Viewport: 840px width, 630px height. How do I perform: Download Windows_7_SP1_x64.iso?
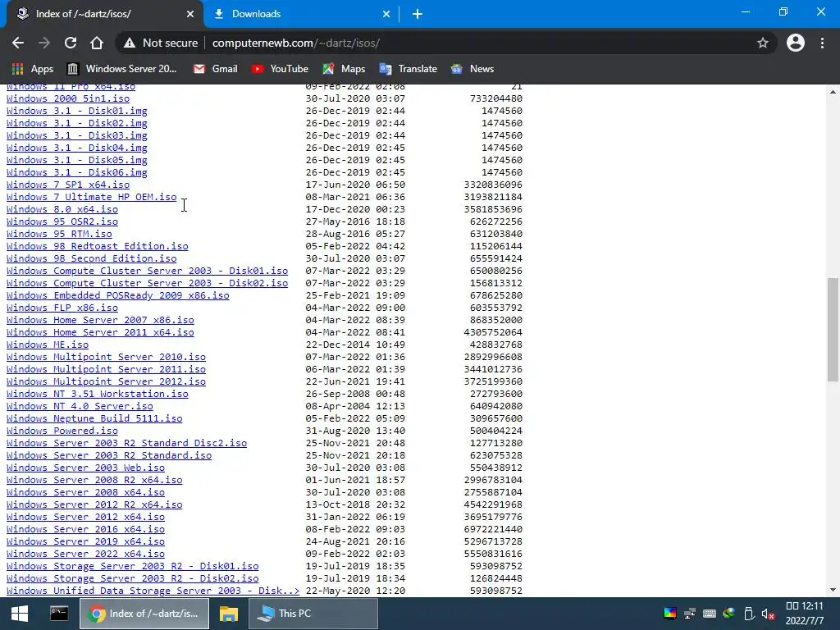68,185
